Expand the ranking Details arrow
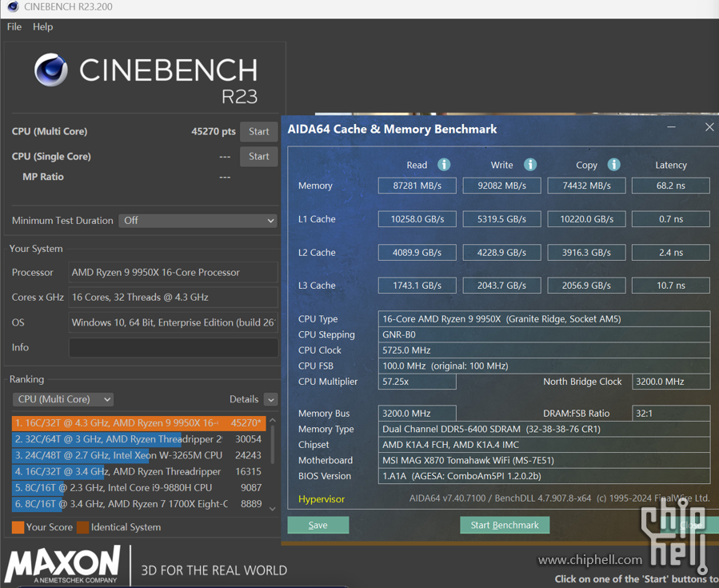This screenshot has width=719, height=588. pos(271,399)
